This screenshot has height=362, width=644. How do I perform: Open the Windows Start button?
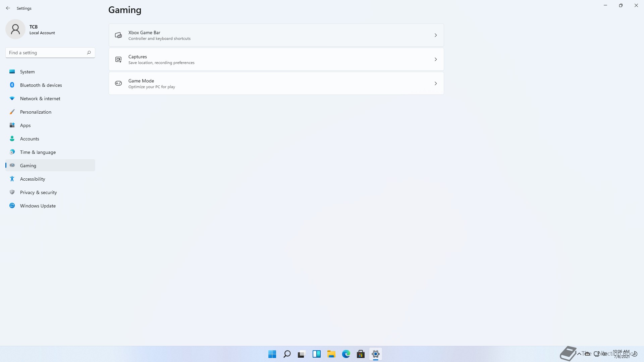click(x=272, y=354)
